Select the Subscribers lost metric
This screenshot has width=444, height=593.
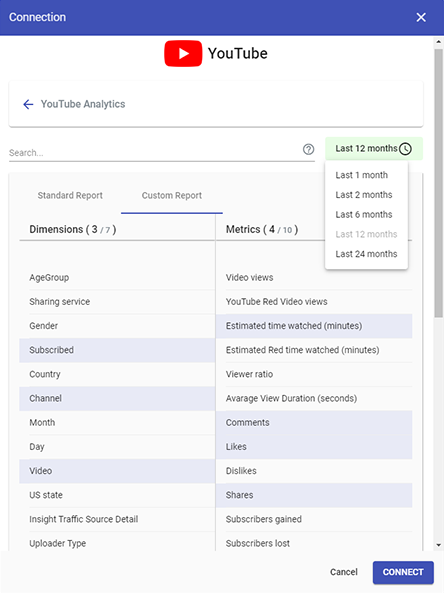(314, 543)
